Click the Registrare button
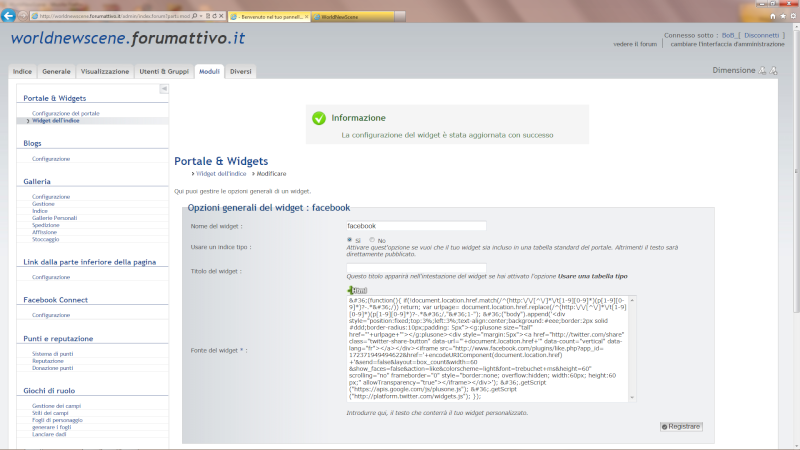Image resolution: width=800 pixels, height=450 pixels. point(681,427)
